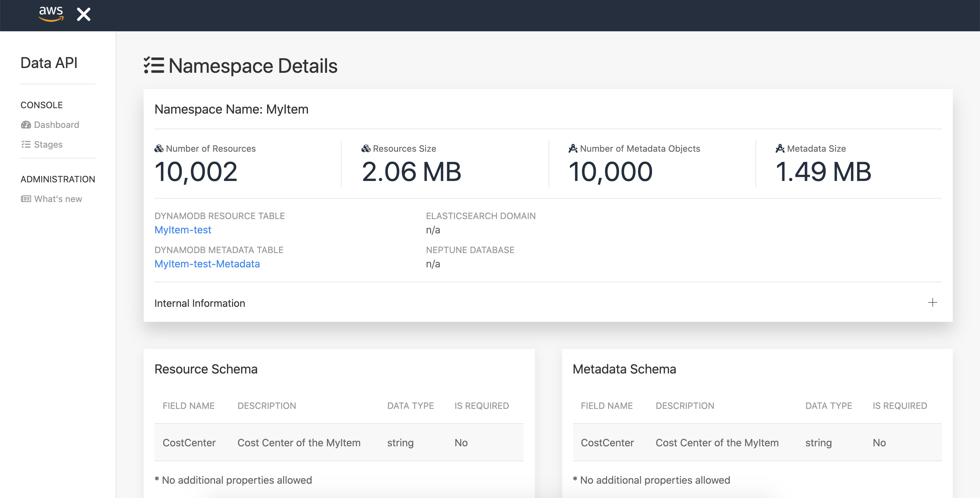Close the sidebar with X icon
Viewport: 980px width, 498px height.
click(83, 14)
